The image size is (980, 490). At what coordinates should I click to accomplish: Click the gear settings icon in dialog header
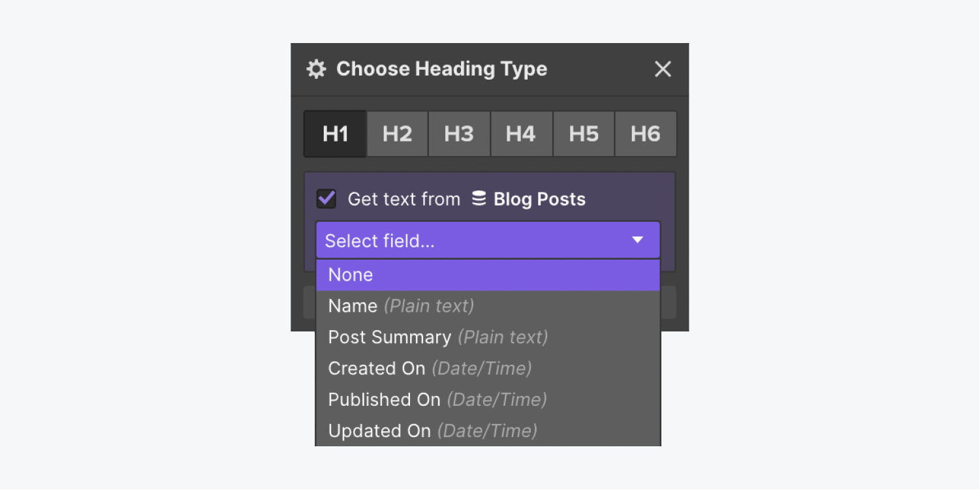[x=316, y=69]
